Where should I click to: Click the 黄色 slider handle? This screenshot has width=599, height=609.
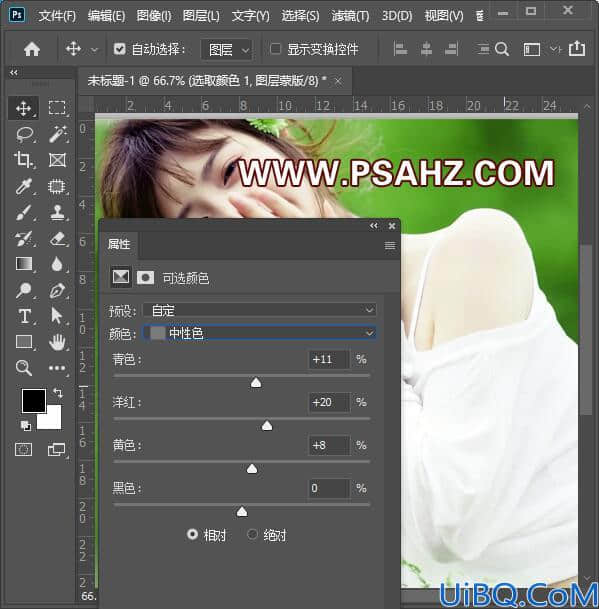pyautogui.click(x=252, y=469)
